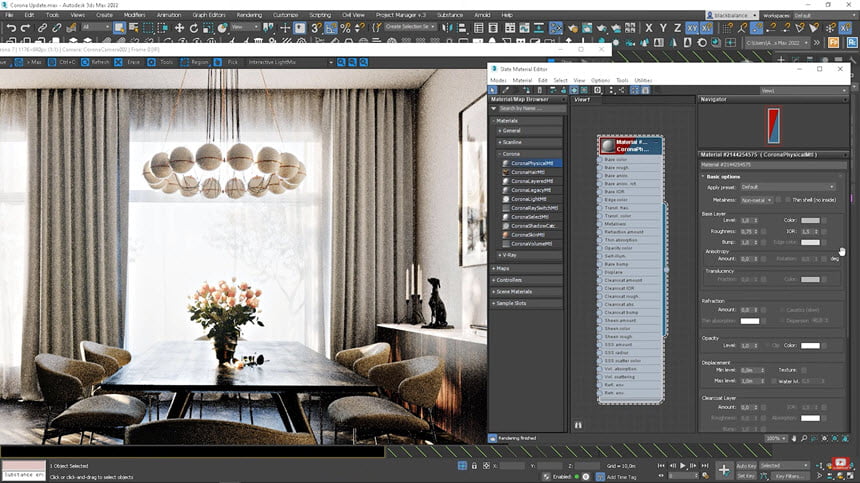
Task: Click the zoom magnifier icon in Material Editor
Action: (x=804, y=439)
